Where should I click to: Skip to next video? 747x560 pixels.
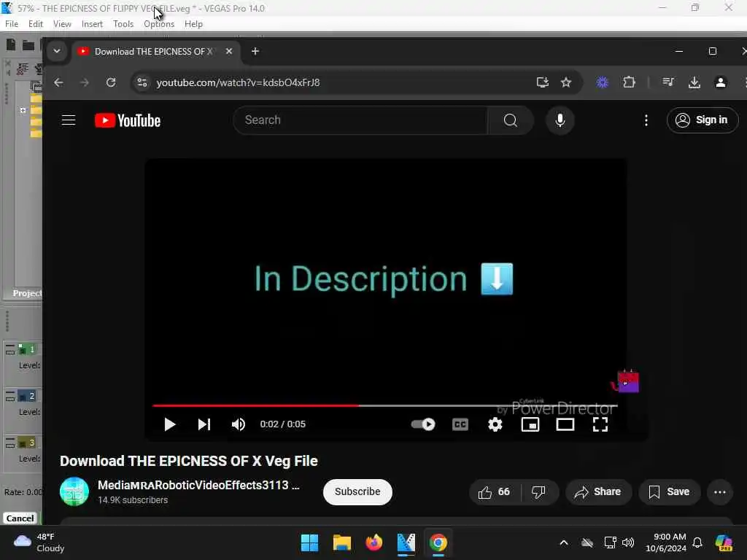tap(204, 424)
